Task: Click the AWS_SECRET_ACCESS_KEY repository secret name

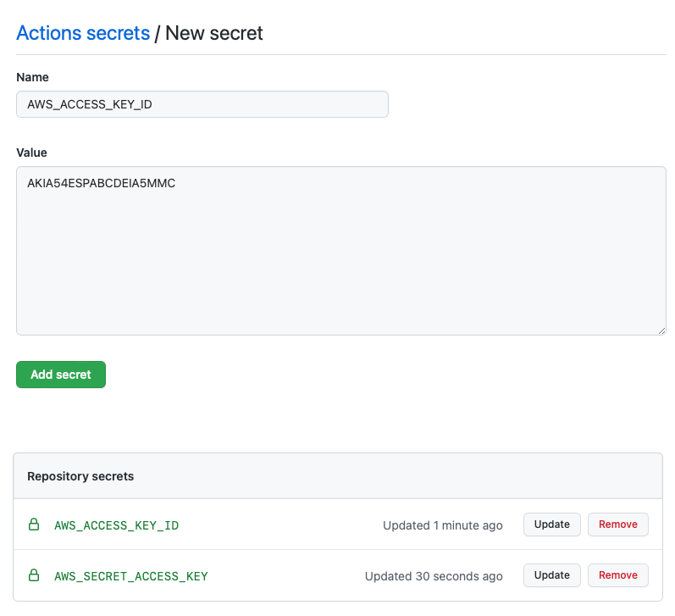Action: tap(131, 576)
